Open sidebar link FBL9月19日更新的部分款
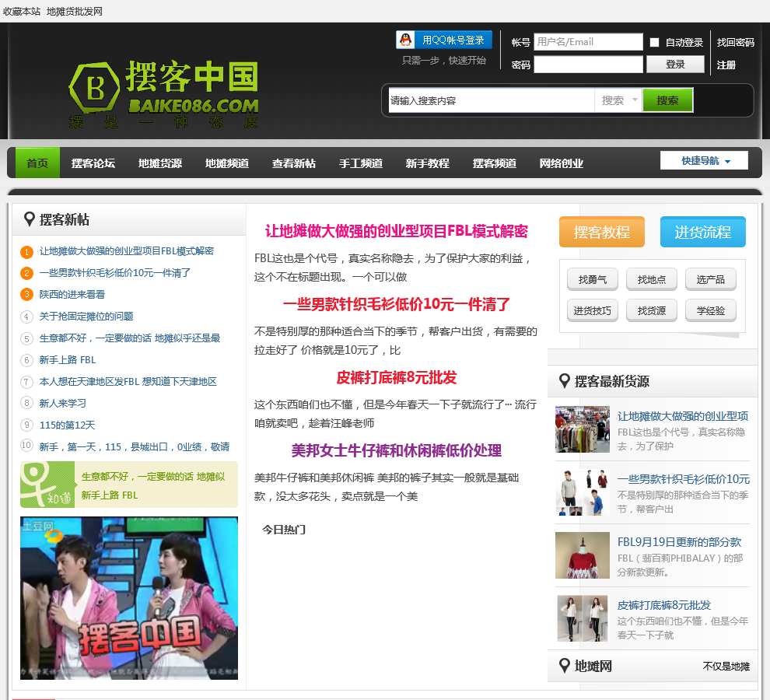 (x=679, y=542)
